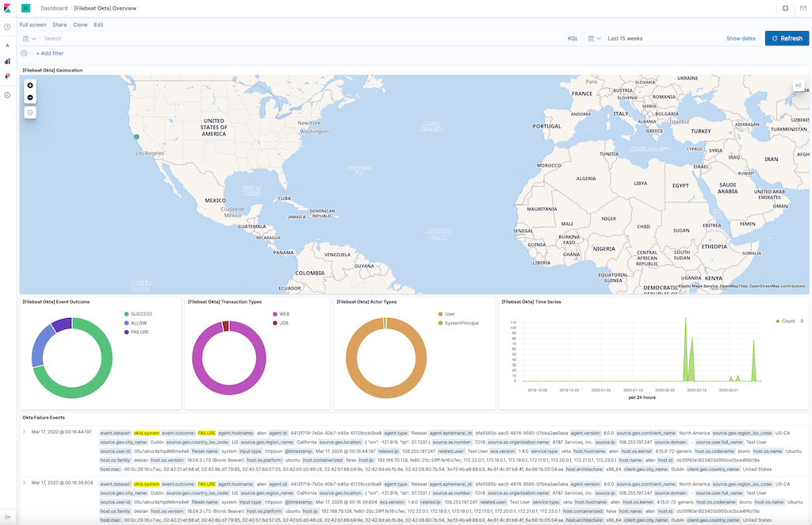The width and height of the screenshot is (812, 525).
Task: Toggle SUCCESS in the Event Outcome legend
Action: [143, 314]
